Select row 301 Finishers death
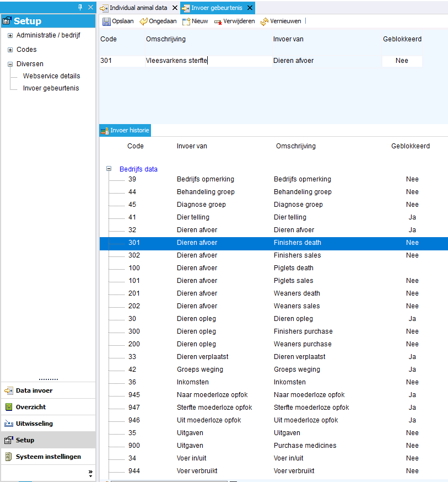Image resolution: width=448 pixels, height=482 pixels. point(273,243)
